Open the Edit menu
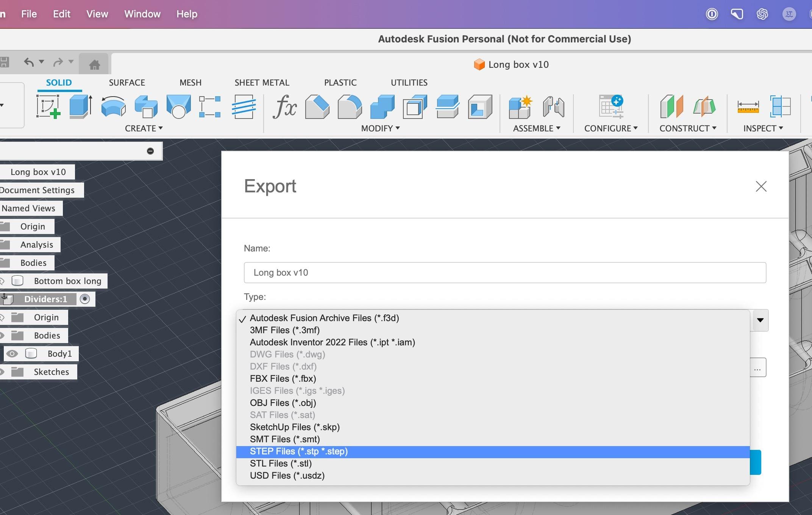This screenshot has width=812, height=515. 61,14
